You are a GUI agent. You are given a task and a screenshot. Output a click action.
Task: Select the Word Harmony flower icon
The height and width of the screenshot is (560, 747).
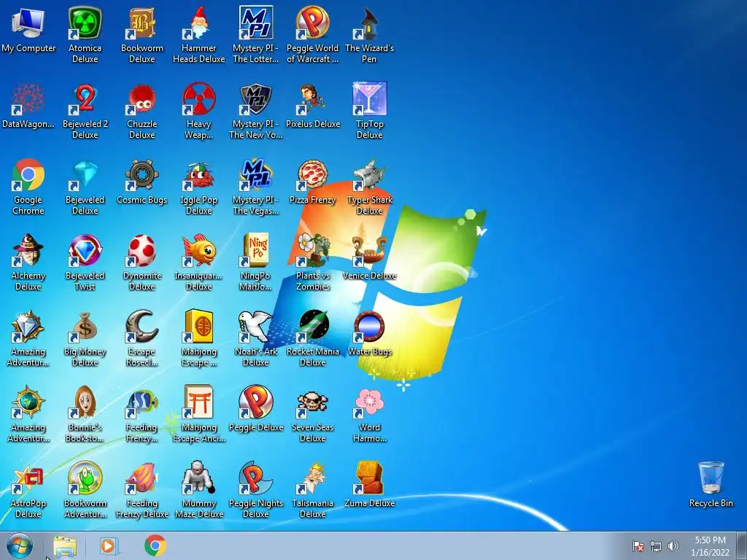click(369, 402)
